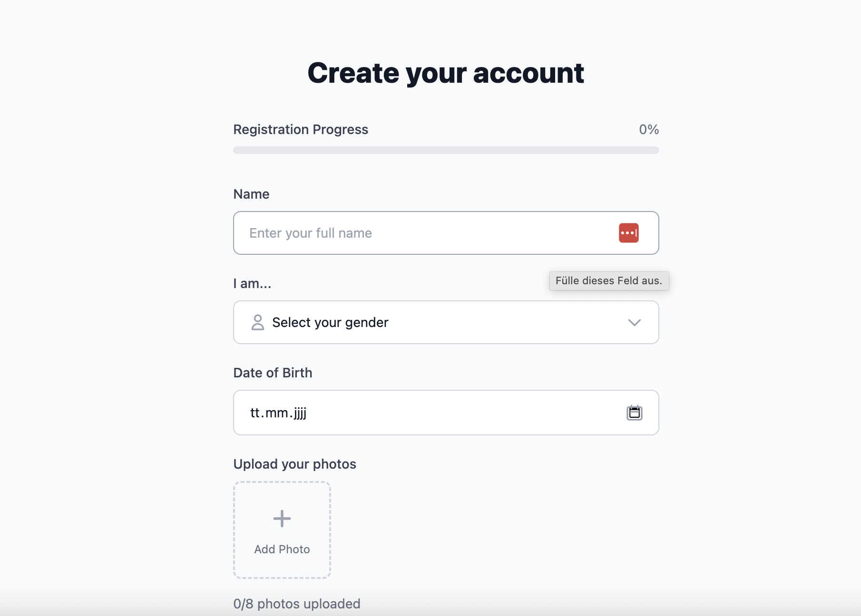The image size is (861, 616).
Task: Click the Registration Progress bar
Action: (446, 150)
